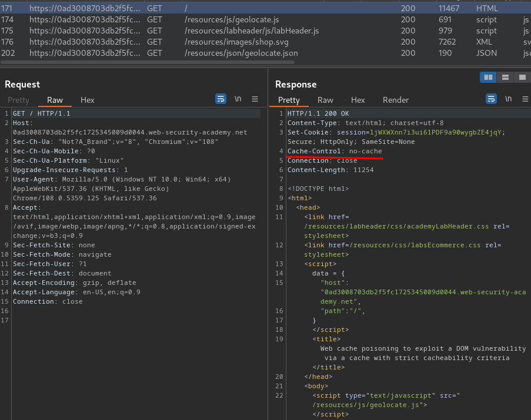Select history row 171 for path /
531x420 pixels.
pyautogui.click(x=266, y=8)
